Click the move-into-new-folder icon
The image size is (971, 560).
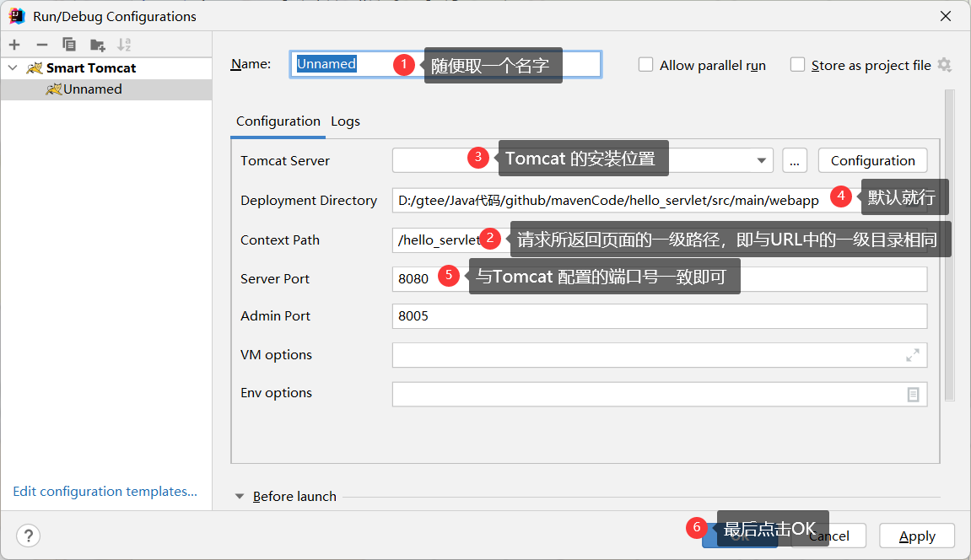97,45
